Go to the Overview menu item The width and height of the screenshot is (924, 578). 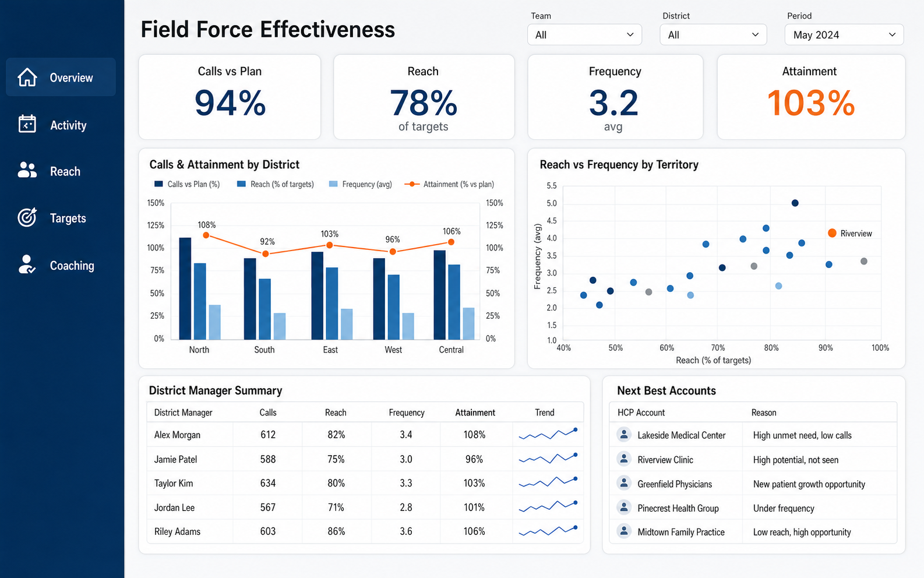(x=61, y=77)
